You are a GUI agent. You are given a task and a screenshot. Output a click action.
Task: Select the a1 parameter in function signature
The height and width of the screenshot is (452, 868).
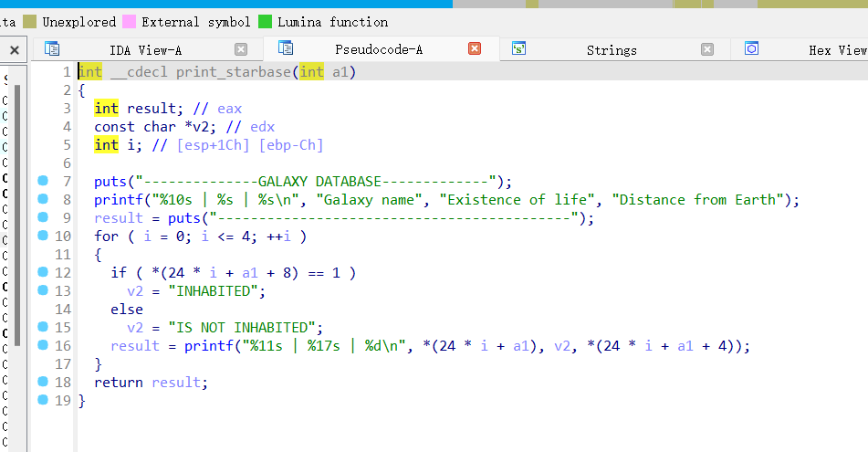pyautogui.click(x=340, y=72)
